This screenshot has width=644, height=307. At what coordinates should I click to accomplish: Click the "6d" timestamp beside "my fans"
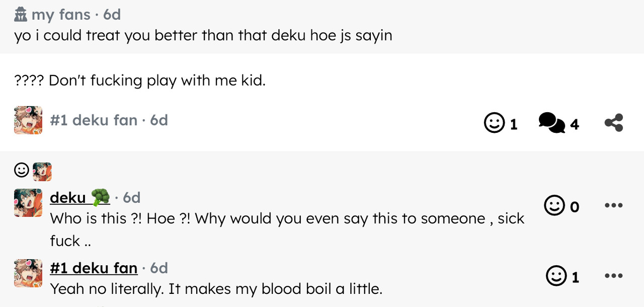[112, 15]
